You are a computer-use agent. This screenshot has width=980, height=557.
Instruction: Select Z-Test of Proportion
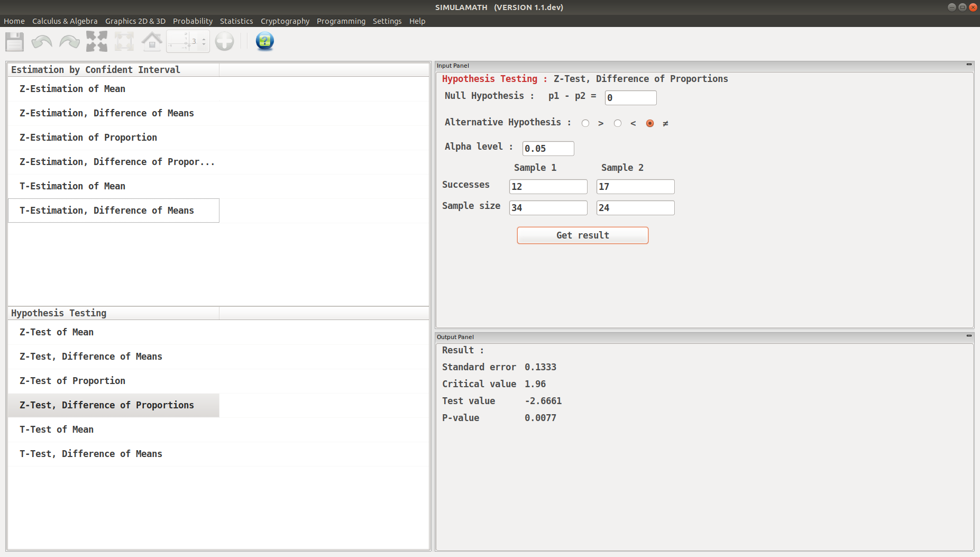pyautogui.click(x=113, y=381)
